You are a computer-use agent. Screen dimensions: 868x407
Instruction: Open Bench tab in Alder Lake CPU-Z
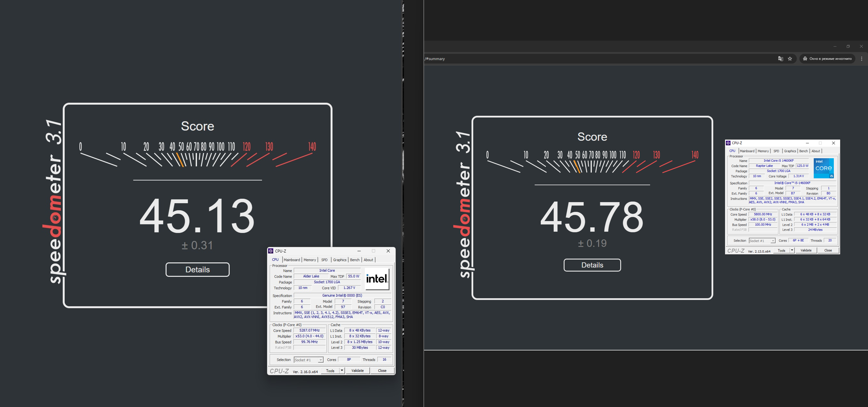point(355,260)
